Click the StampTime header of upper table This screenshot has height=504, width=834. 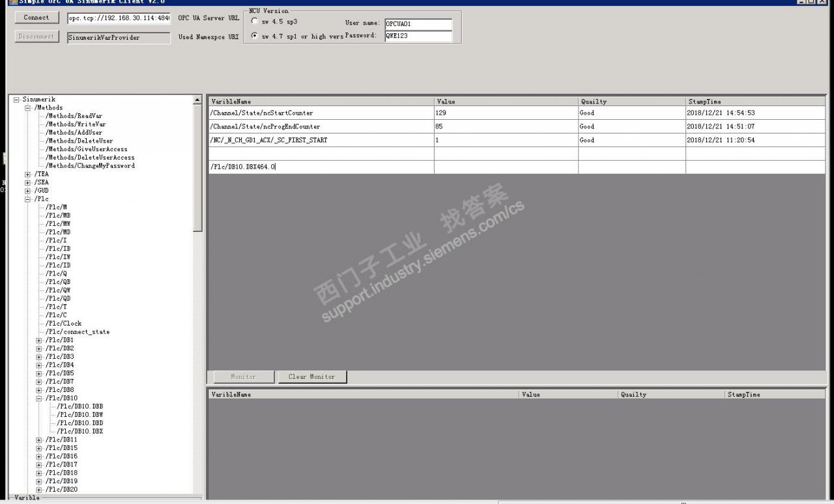(x=755, y=102)
